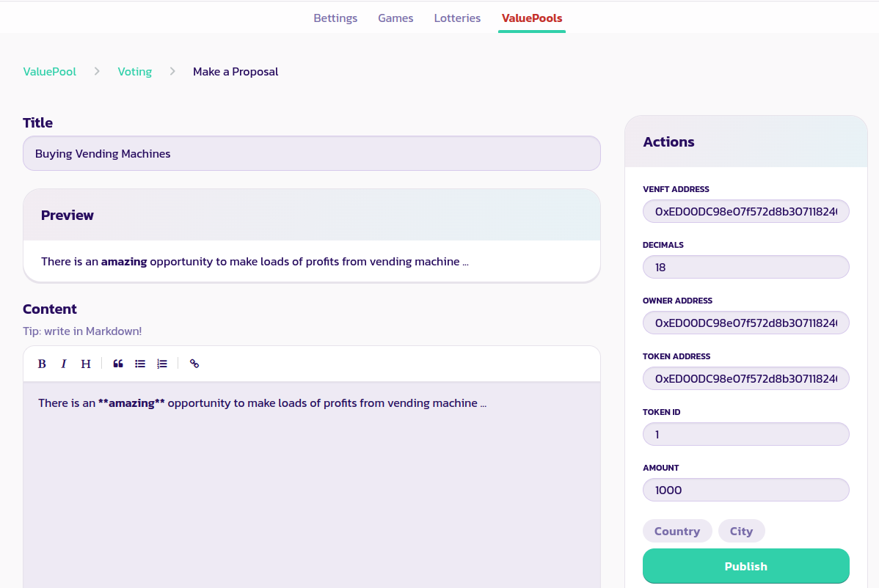The image size is (879, 588).
Task: Create a numbered list in the editor
Action: (162, 364)
